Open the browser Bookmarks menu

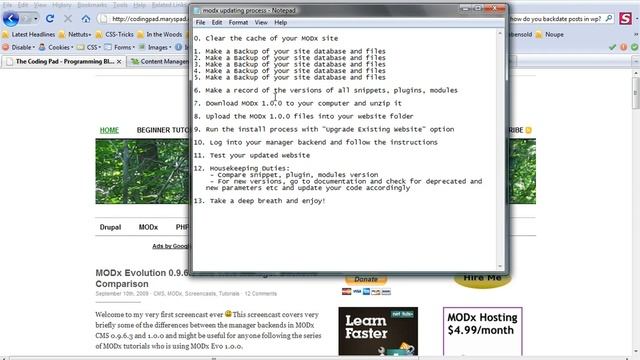click(x=92, y=5)
